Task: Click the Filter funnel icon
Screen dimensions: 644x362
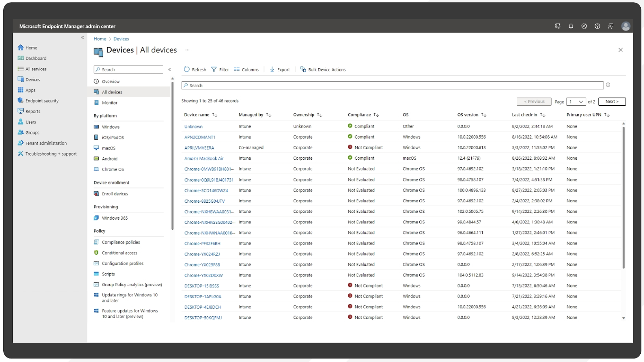Action: tap(214, 69)
